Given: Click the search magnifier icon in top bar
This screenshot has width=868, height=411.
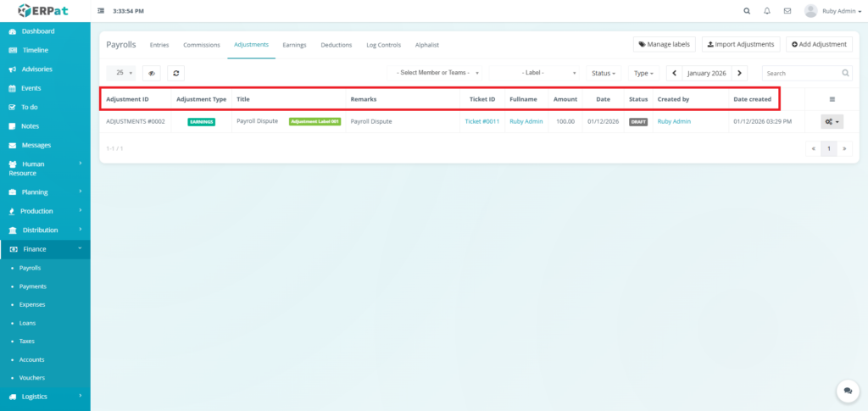Looking at the screenshot, I should point(746,11).
